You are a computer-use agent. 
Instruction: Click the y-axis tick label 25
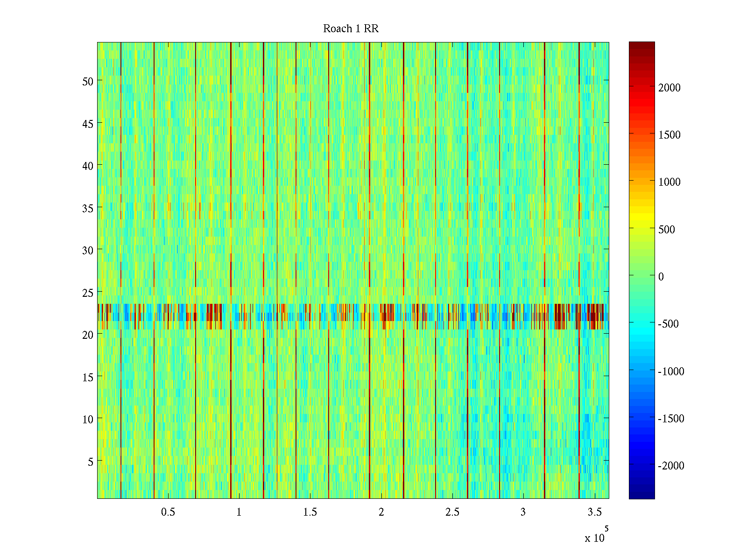87,293
